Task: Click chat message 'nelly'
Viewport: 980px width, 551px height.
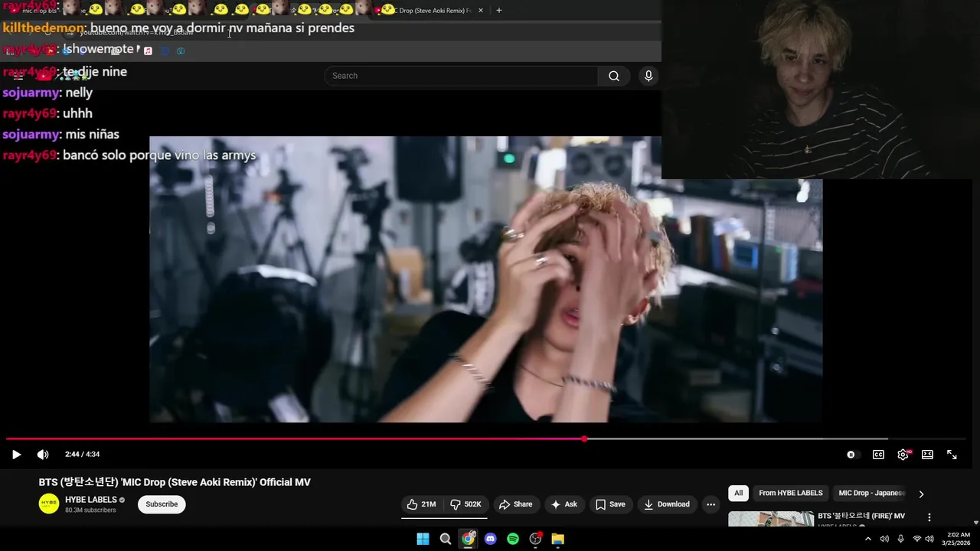Action: (79, 93)
